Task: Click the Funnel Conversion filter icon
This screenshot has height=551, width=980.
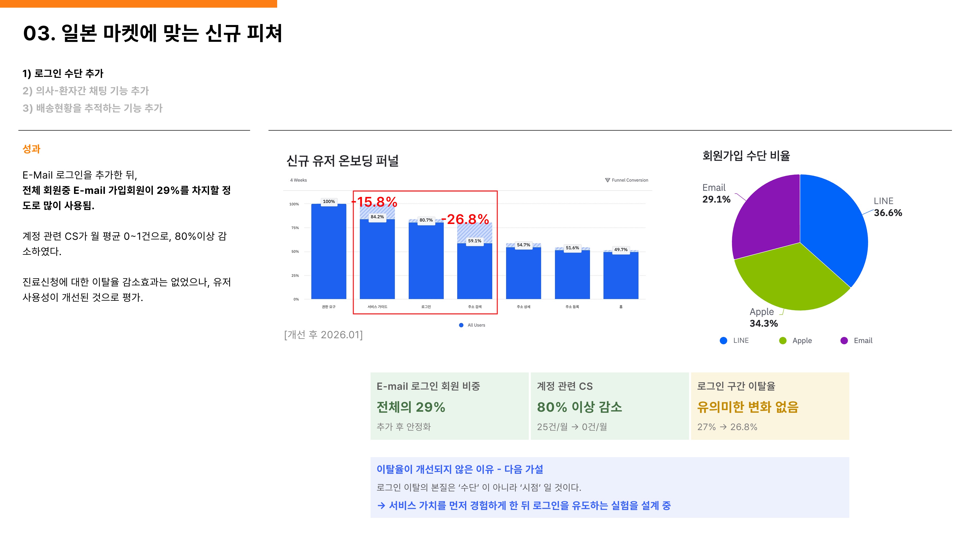Action: pyautogui.click(x=607, y=180)
